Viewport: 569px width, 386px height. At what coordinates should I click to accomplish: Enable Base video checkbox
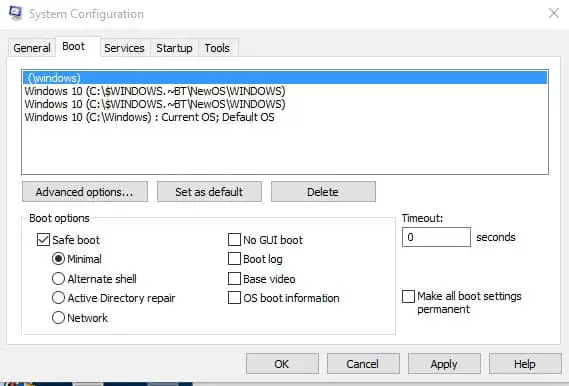tap(234, 279)
